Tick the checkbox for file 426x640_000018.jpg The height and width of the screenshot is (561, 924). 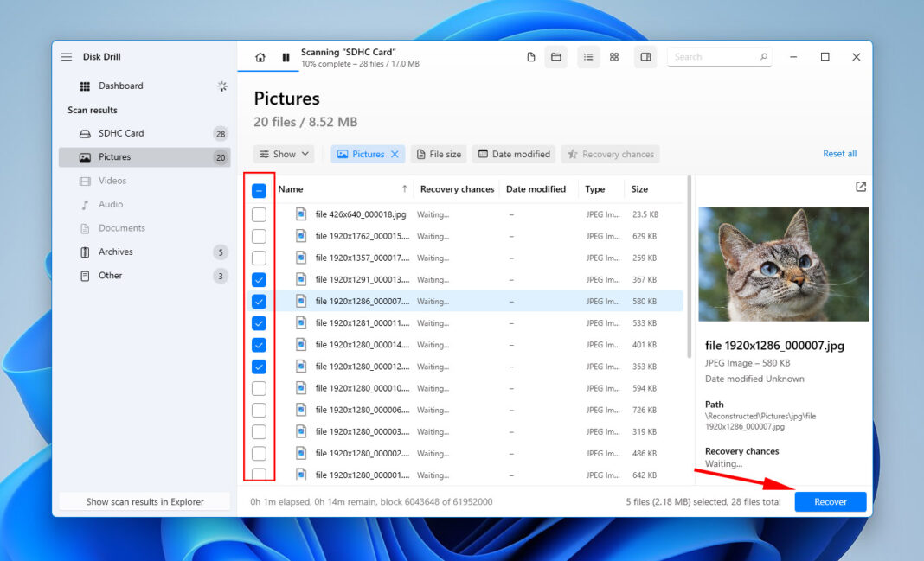(x=258, y=214)
